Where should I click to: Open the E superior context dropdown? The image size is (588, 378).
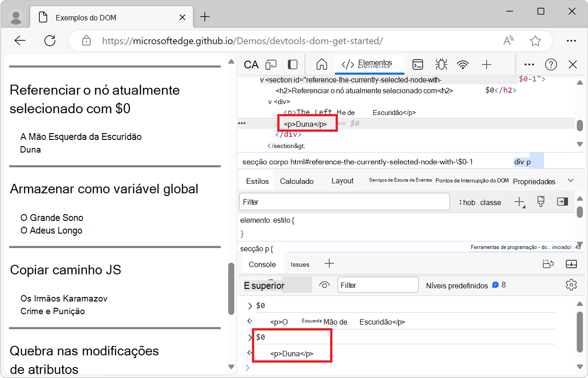(x=277, y=285)
